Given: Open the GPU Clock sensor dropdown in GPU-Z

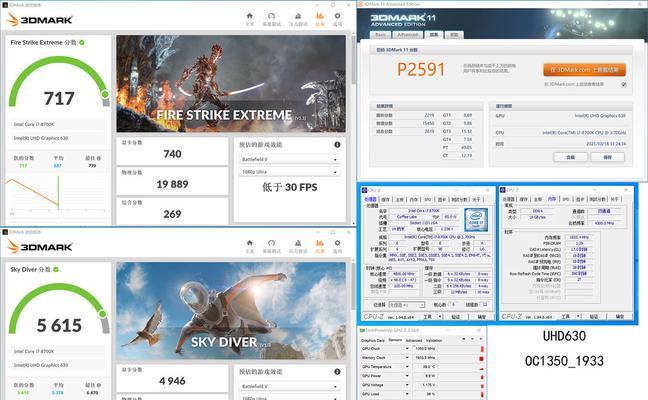Looking at the screenshot, I should (x=407, y=349).
